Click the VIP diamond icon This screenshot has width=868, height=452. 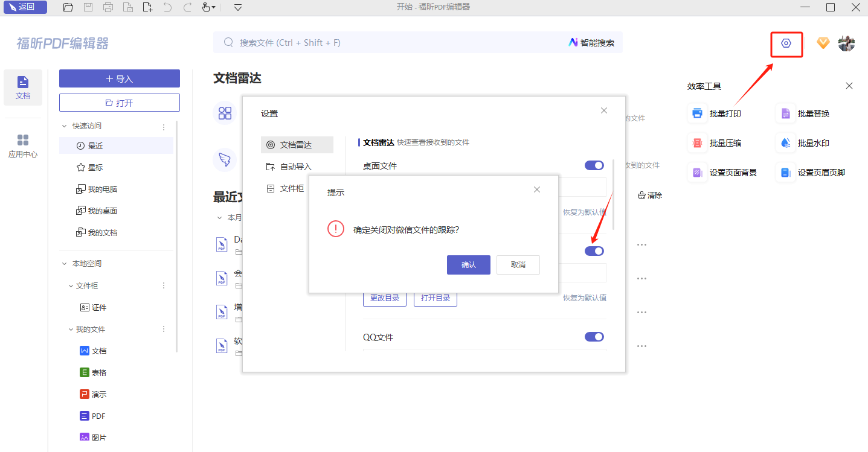(823, 43)
